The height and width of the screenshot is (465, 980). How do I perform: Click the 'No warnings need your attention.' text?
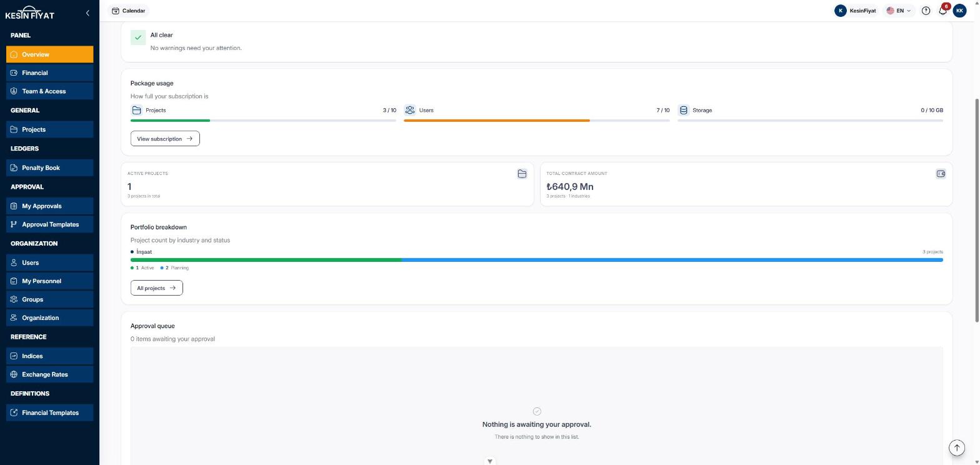pyautogui.click(x=196, y=48)
